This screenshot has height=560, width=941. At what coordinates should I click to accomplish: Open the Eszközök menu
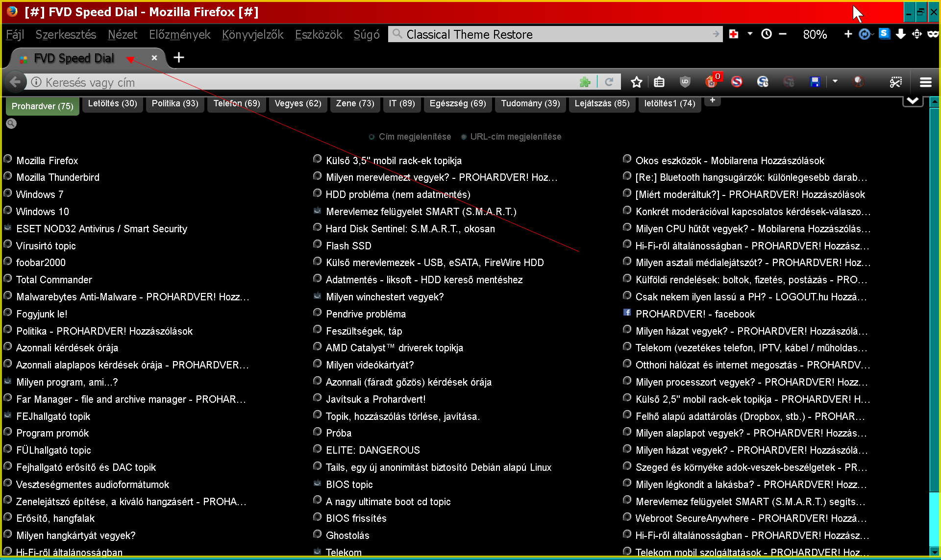click(x=319, y=34)
